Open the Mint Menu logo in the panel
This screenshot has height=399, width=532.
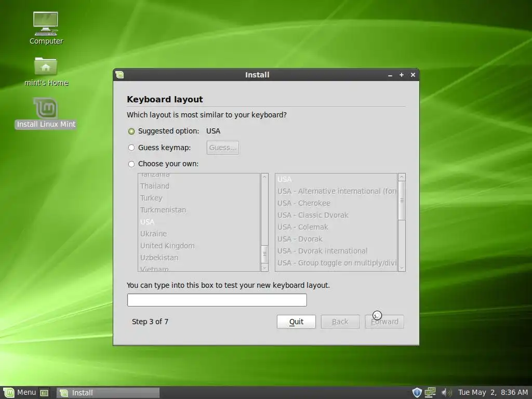click(x=8, y=393)
